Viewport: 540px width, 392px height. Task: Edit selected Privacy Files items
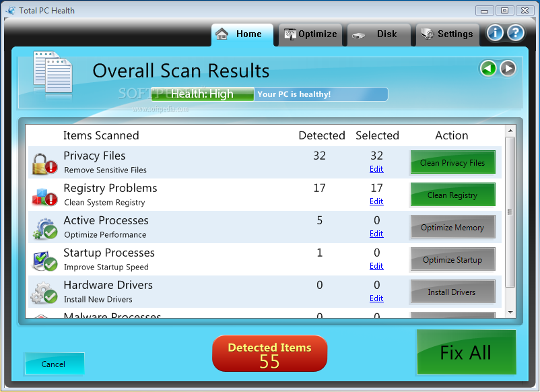click(376, 169)
